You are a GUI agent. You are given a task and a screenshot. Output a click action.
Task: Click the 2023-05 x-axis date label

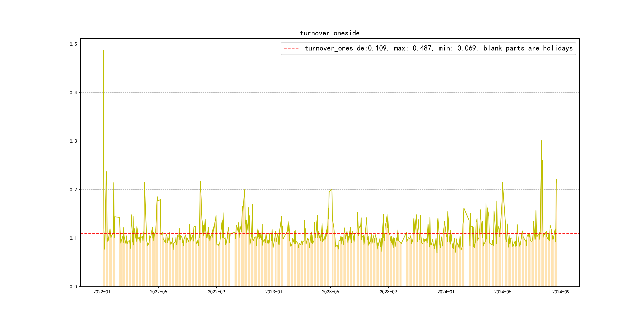(x=330, y=292)
